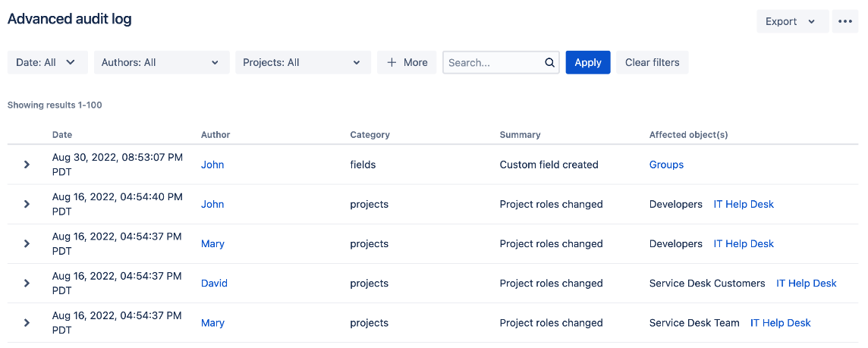This screenshot has height=348, width=868.
Task: Open John's author link in first row
Action: click(212, 165)
